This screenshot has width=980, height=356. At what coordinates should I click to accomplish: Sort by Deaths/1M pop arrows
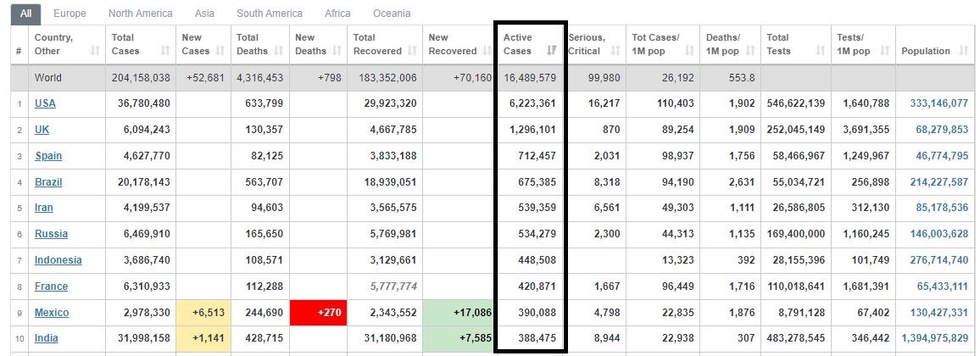pos(750,51)
